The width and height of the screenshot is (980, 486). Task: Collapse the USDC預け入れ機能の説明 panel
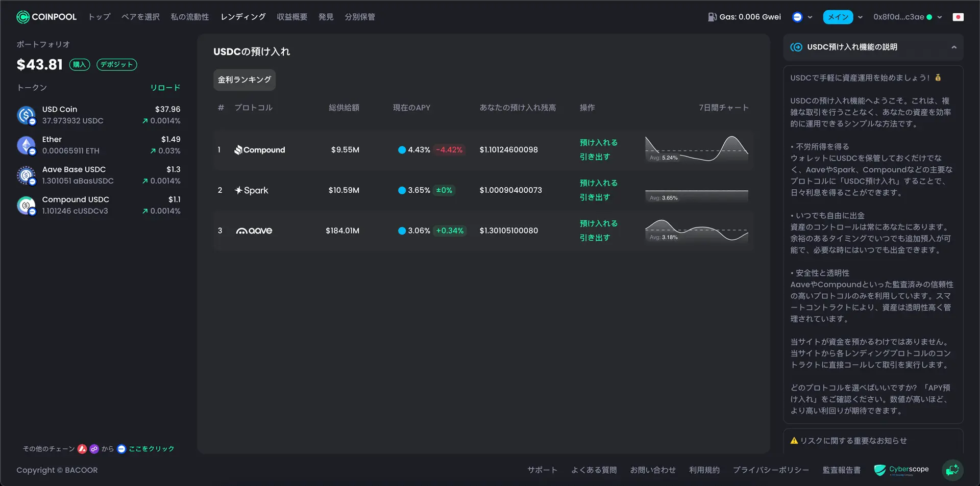(953, 47)
